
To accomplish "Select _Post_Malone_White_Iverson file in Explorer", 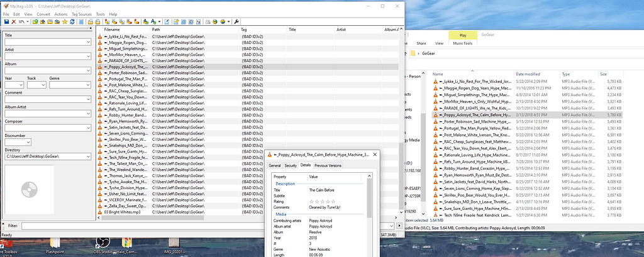I will [528, 134].
